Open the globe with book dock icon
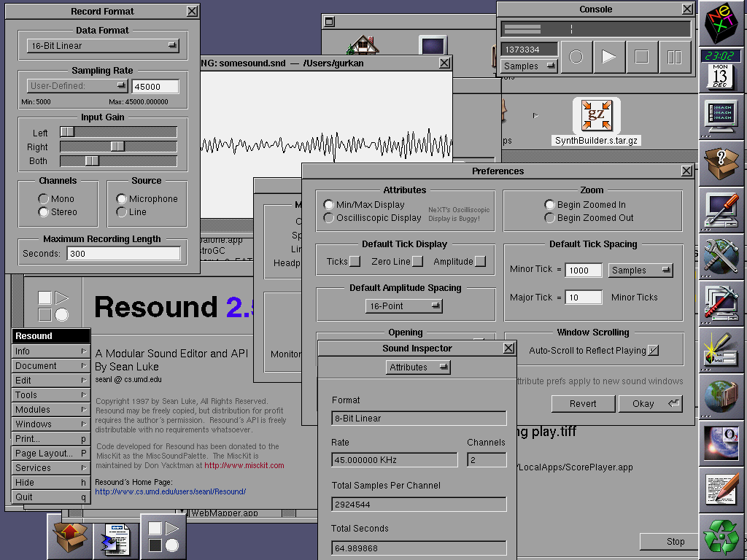The height and width of the screenshot is (560, 747). click(721, 396)
